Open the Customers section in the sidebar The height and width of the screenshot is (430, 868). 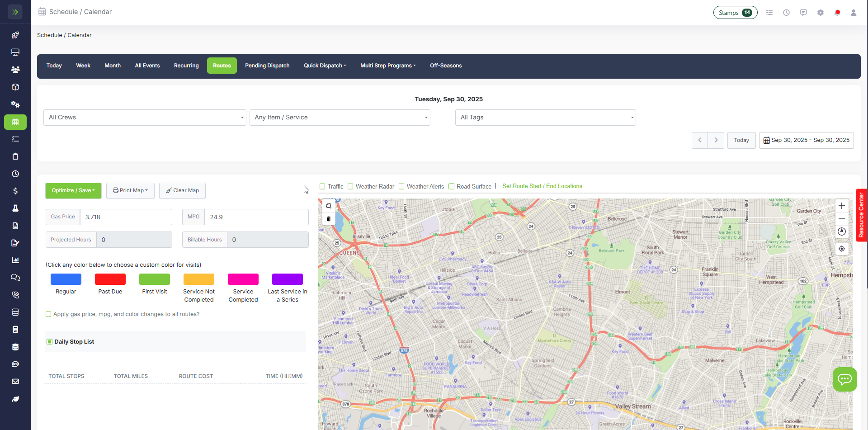pos(15,70)
